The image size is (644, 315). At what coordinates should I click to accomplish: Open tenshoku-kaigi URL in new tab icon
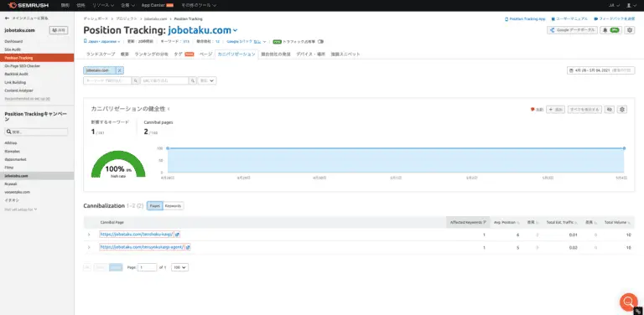click(x=177, y=235)
